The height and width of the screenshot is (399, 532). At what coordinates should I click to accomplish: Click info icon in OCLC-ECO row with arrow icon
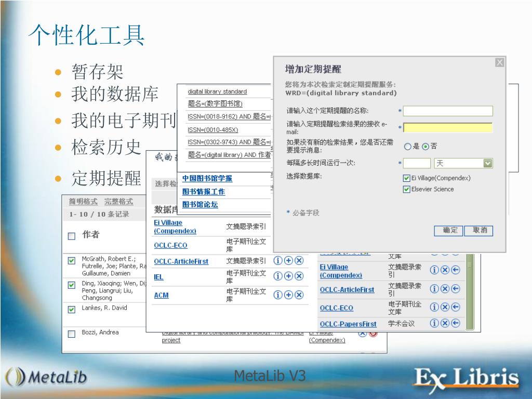[434, 307]
